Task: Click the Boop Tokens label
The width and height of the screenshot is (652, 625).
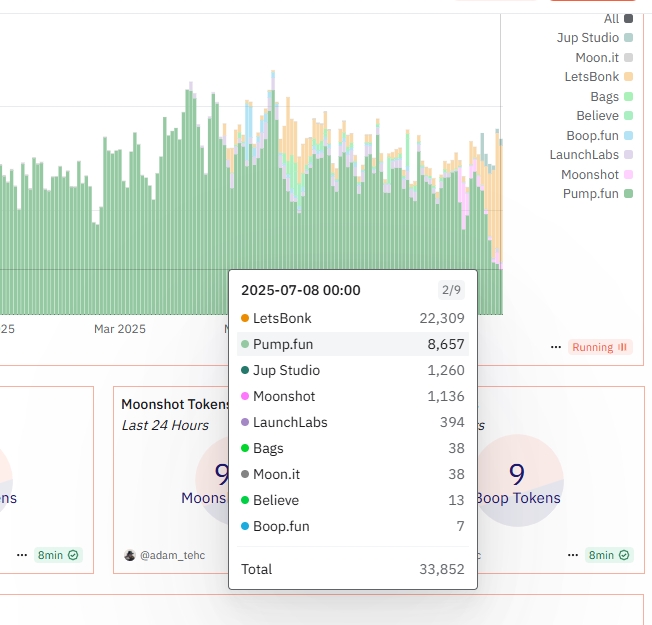Action: click(518, 498)
